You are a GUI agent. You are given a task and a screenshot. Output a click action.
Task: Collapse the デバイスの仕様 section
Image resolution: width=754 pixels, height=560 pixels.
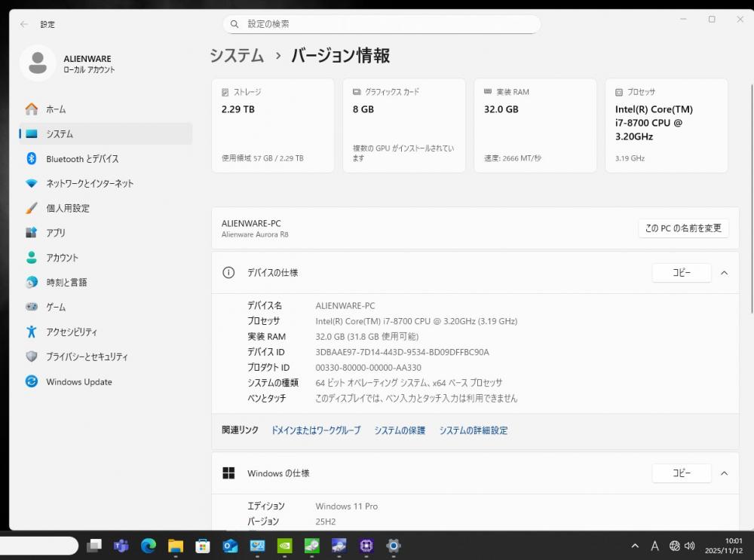click(x=724, y=273)
